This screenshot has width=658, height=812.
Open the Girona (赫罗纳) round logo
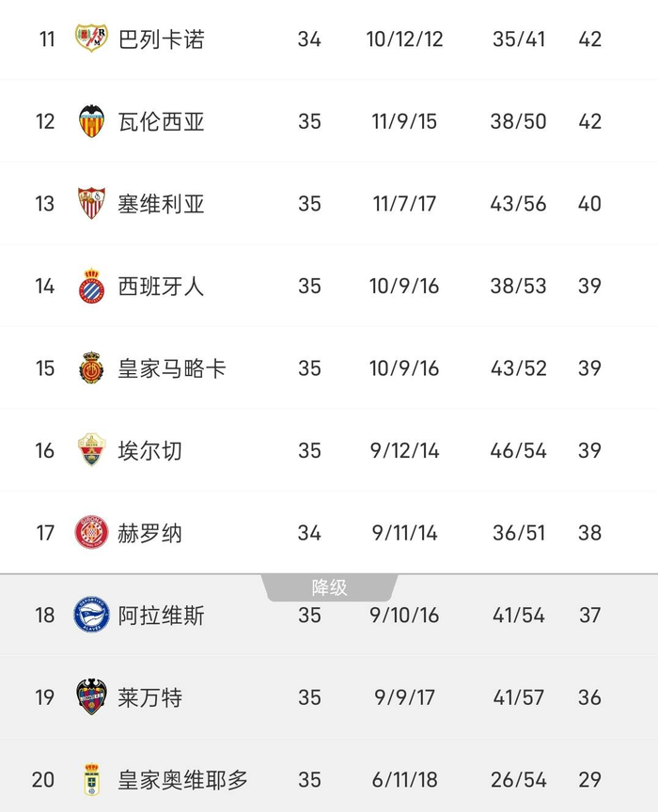pos(92,532)
